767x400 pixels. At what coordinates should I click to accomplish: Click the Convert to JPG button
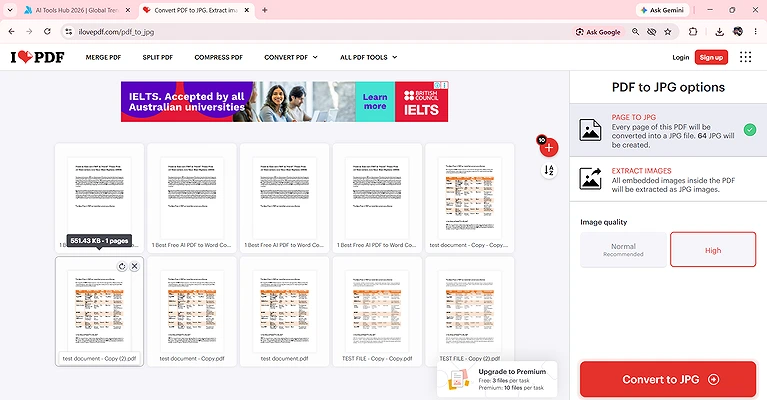tap(668, 379)
